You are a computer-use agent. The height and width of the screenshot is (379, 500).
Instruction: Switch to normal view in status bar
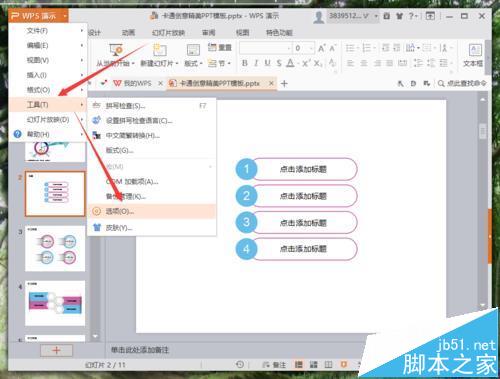[x=299, y=365]
